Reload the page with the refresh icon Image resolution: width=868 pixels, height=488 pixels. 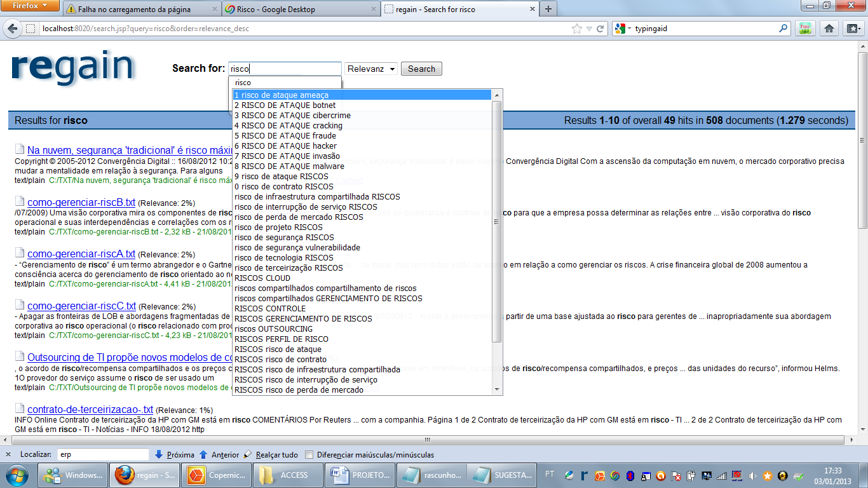point(600,29)
